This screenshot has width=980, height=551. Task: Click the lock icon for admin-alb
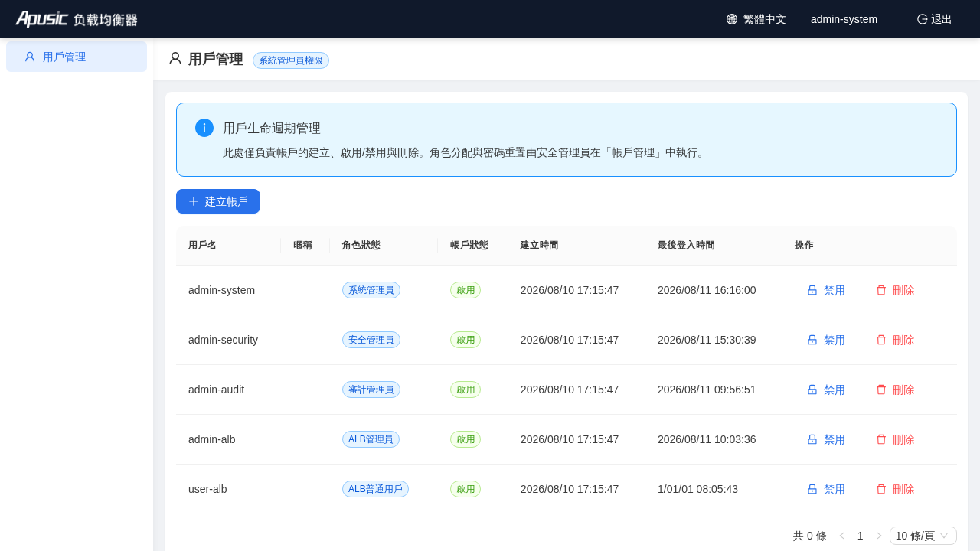tap(812, 439)
